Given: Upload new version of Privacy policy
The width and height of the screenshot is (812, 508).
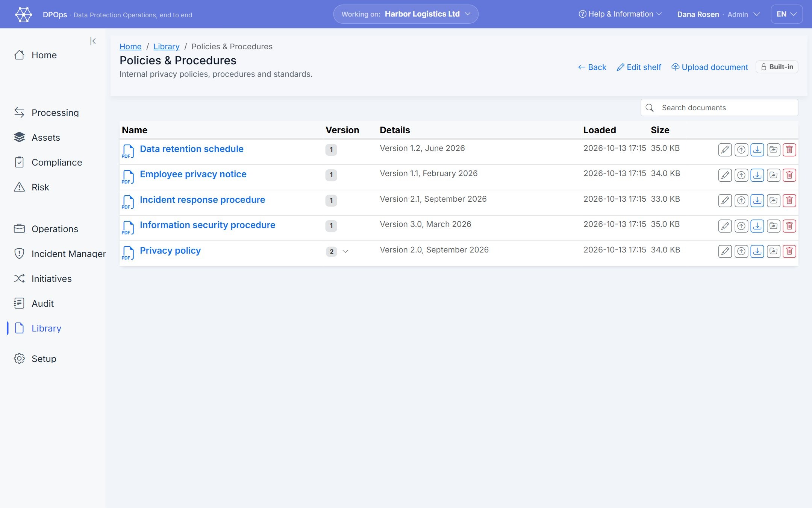Looking at the screenshot, I should tap(741, 251).
